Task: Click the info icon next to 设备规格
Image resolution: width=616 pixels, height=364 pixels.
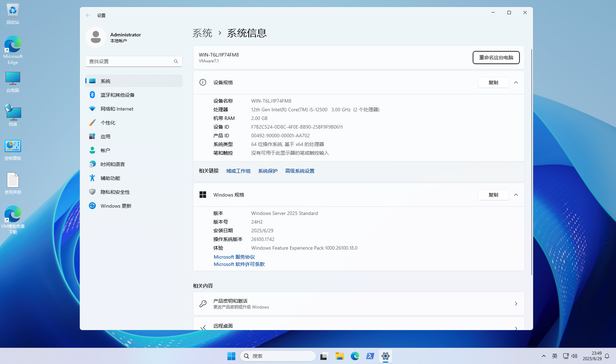Action: click(x=203, y=83)
